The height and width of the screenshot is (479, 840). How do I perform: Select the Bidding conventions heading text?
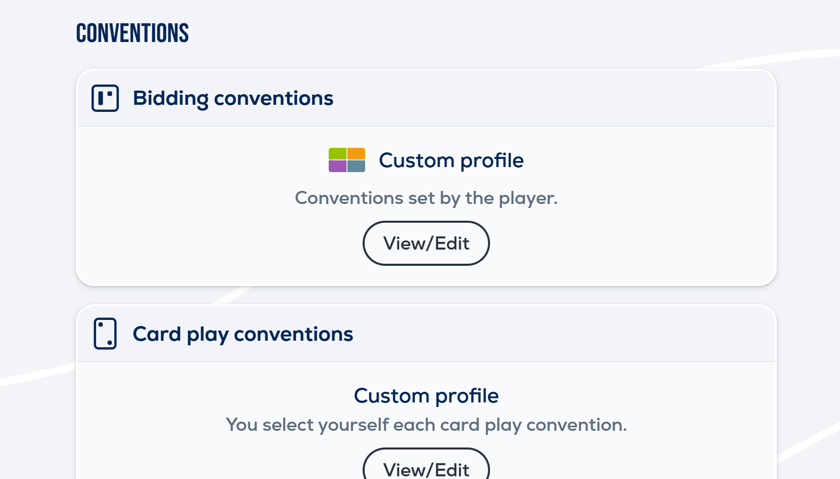233,98
